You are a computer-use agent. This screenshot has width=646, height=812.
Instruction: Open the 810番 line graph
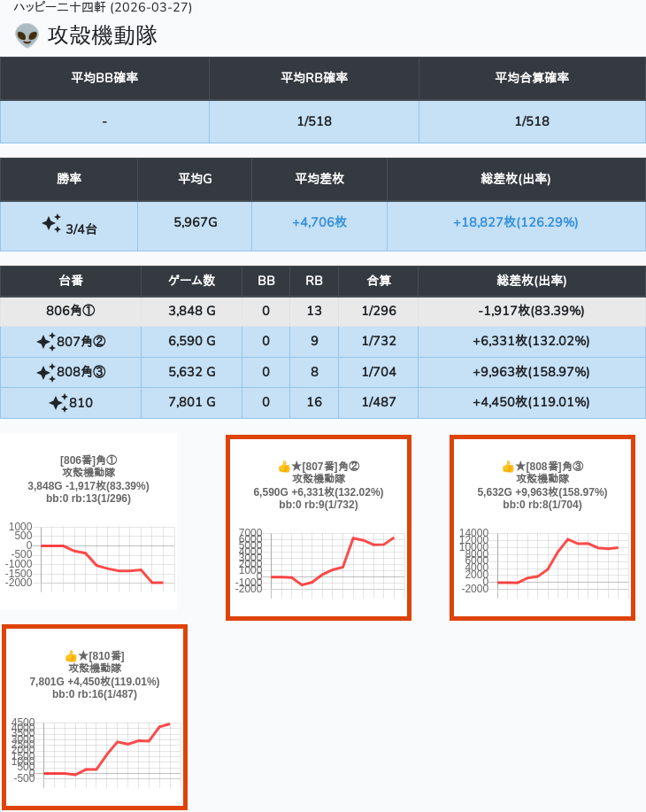pos(95,750)
